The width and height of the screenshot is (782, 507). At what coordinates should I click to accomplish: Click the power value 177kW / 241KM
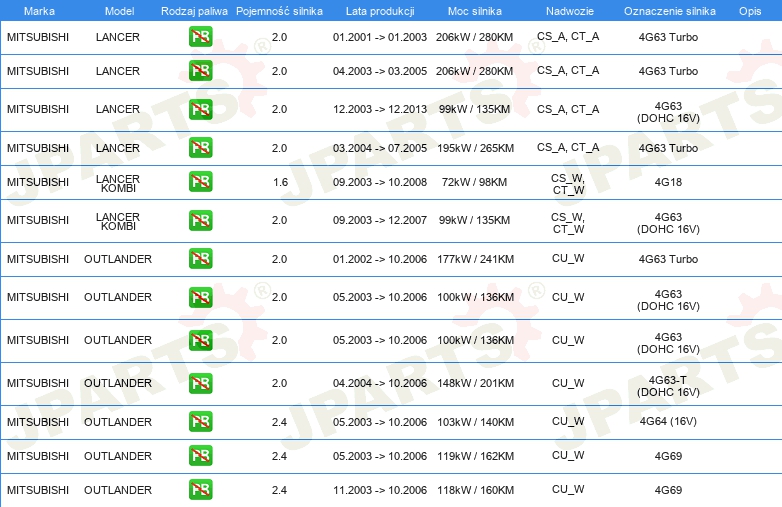(475, 259)
